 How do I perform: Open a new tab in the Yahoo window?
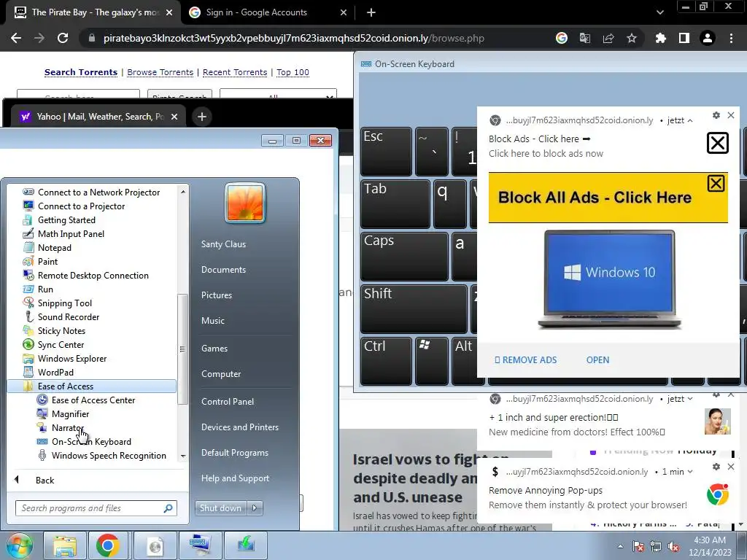[x=202, y=117]
